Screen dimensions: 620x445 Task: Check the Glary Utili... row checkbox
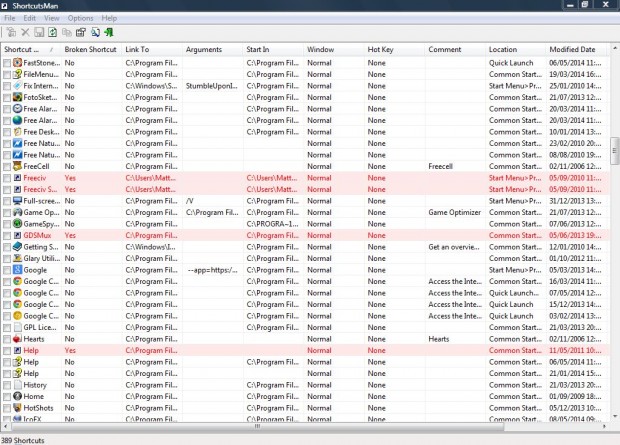point(7,259)
